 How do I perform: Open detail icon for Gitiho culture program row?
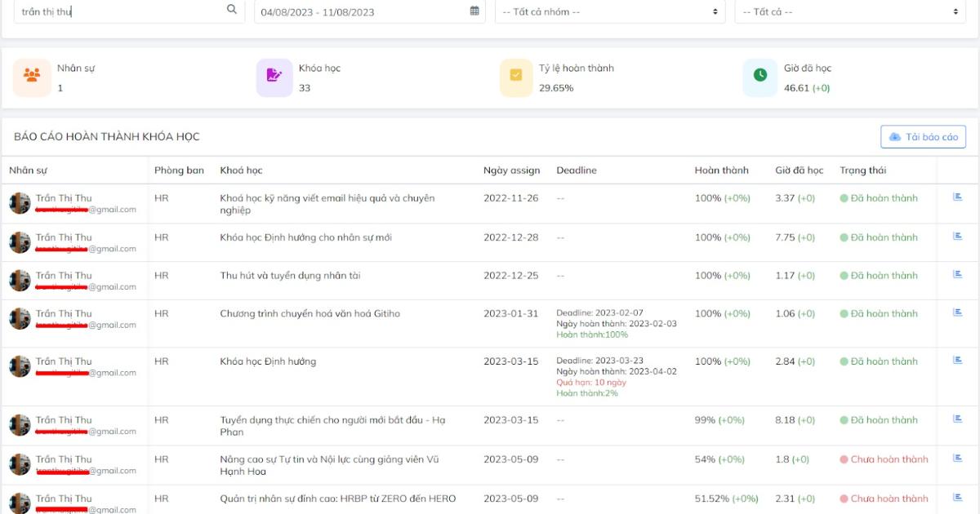958,312
